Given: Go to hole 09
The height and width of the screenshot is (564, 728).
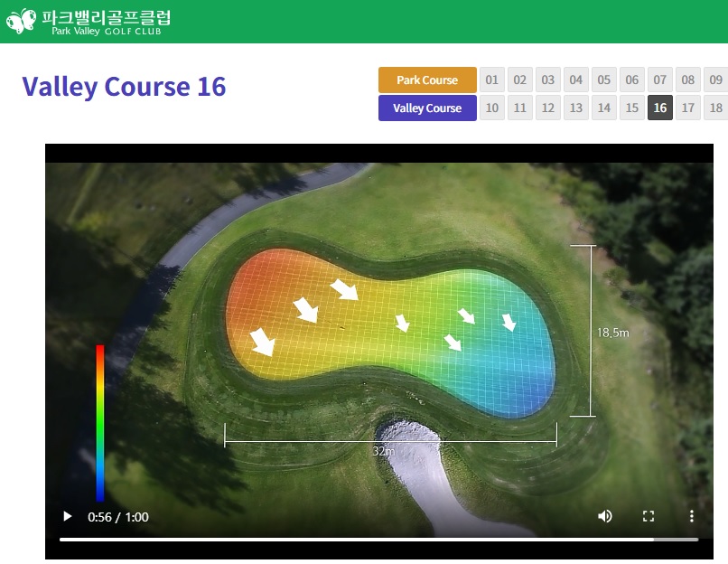Looking at the screenshot, I should click(715, 80).
